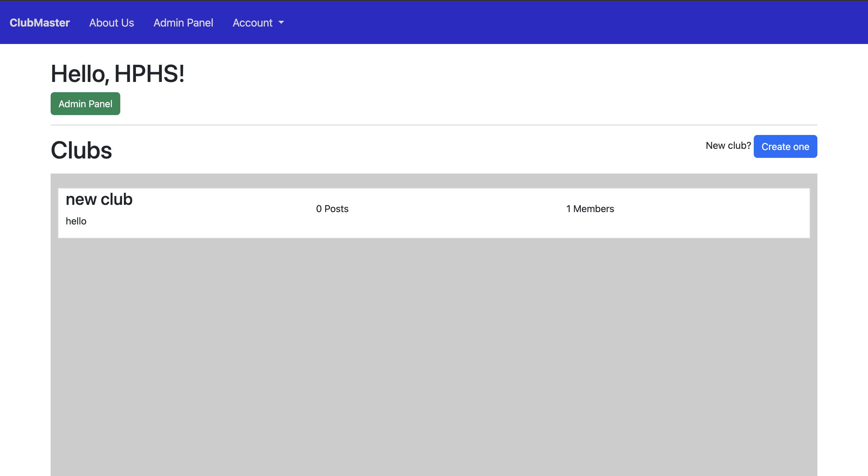Screen dimensions: 868x476
Task: Click the Clubs section heading
Action: coord(81,150)
